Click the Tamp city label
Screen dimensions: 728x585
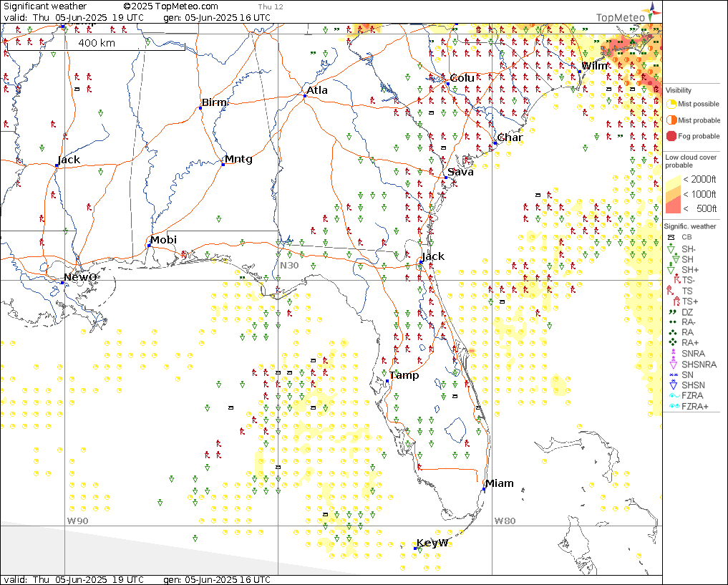coord(404,375)
